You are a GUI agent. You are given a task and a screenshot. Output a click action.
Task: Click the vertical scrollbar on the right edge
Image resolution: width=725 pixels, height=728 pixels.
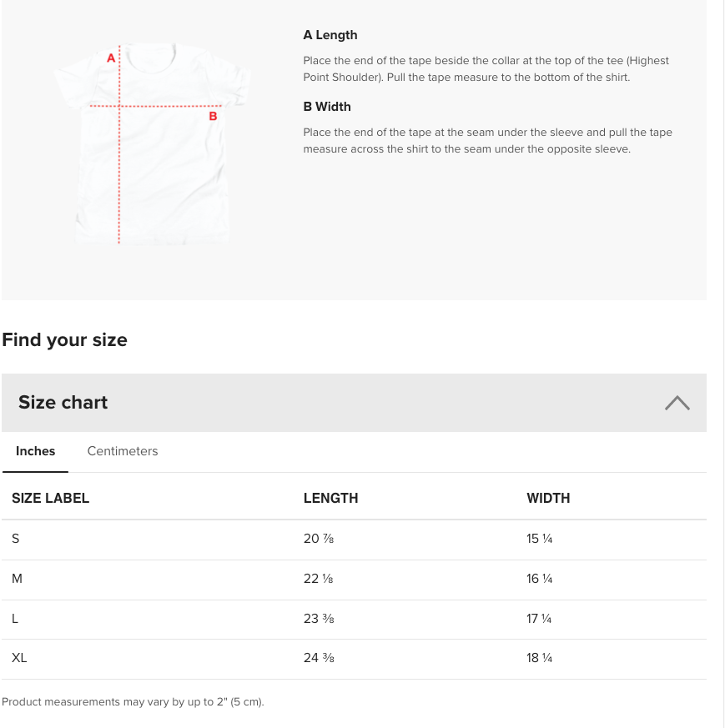pyautogui.click(x=723, y=364)
